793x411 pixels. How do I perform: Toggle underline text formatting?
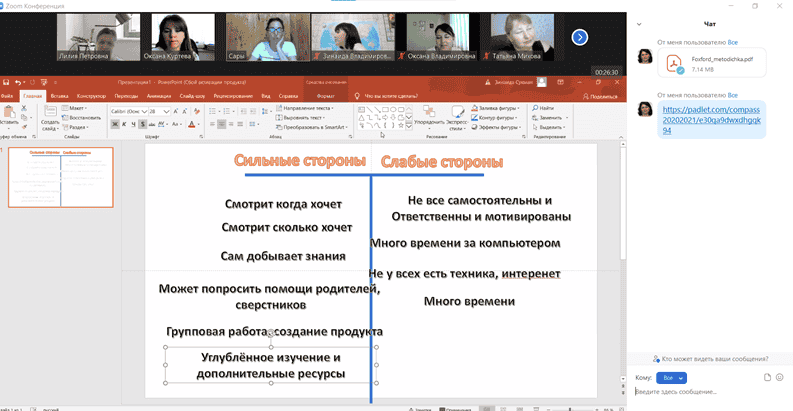[x=134, y=124]
